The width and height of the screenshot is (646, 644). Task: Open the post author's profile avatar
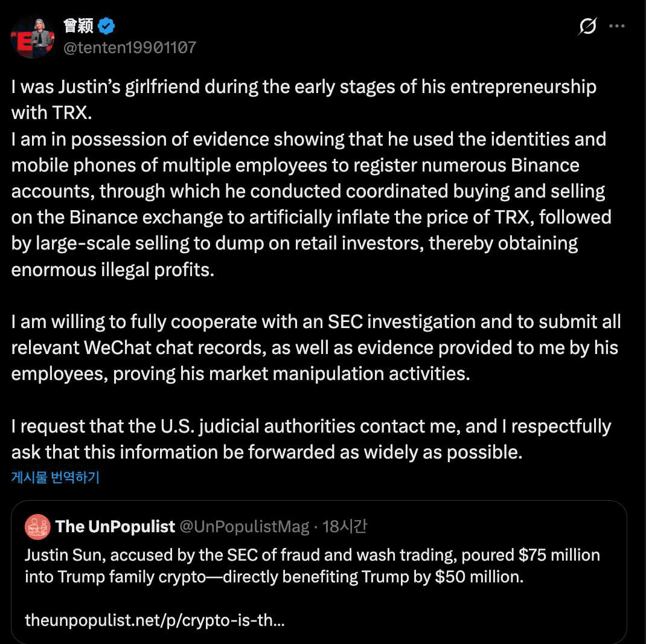point(33,37)
